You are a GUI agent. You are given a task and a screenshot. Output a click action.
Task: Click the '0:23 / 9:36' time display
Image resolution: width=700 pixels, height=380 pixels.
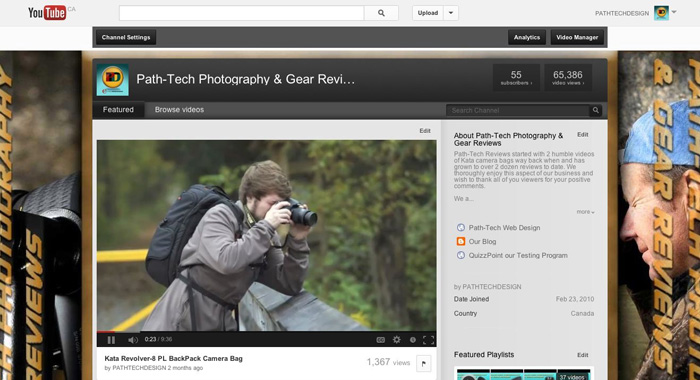point(158,339)
